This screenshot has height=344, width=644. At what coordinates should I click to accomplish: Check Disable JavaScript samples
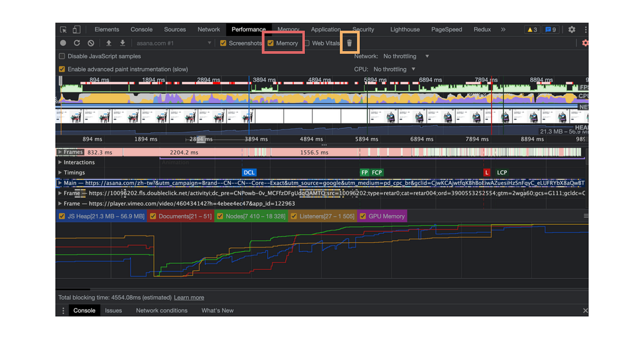click(62, 56)
